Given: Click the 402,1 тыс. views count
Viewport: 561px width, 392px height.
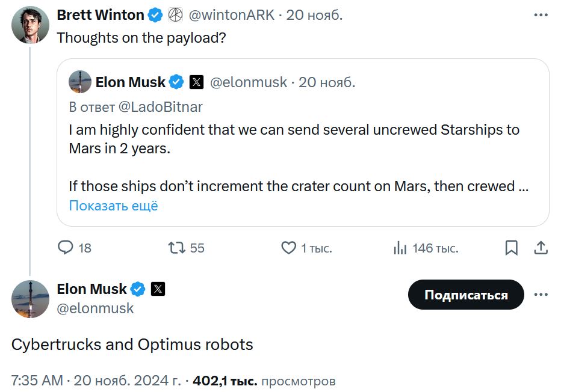Looking at the screenshot, I should (225, 381).
